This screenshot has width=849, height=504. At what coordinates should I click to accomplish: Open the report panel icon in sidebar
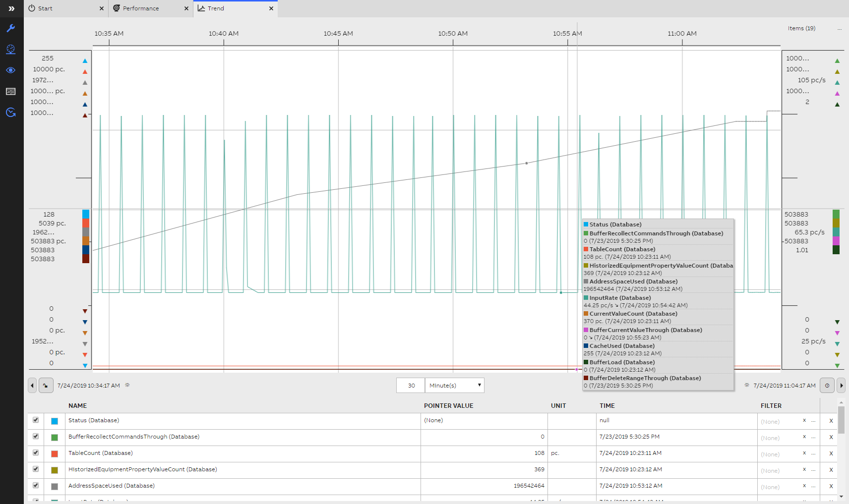pyautogui.click(x=11, y=92)
